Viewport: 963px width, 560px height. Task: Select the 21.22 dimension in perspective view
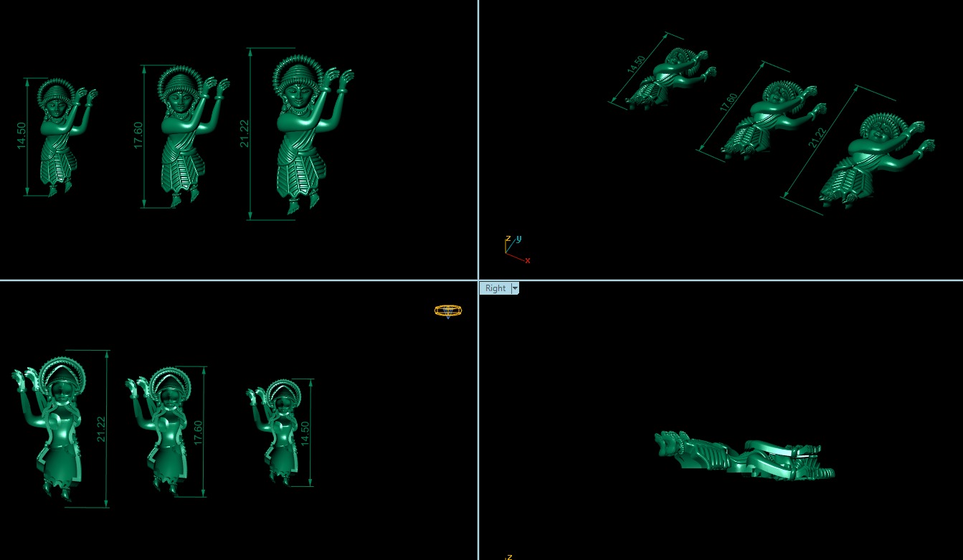(x=816, y=136)
